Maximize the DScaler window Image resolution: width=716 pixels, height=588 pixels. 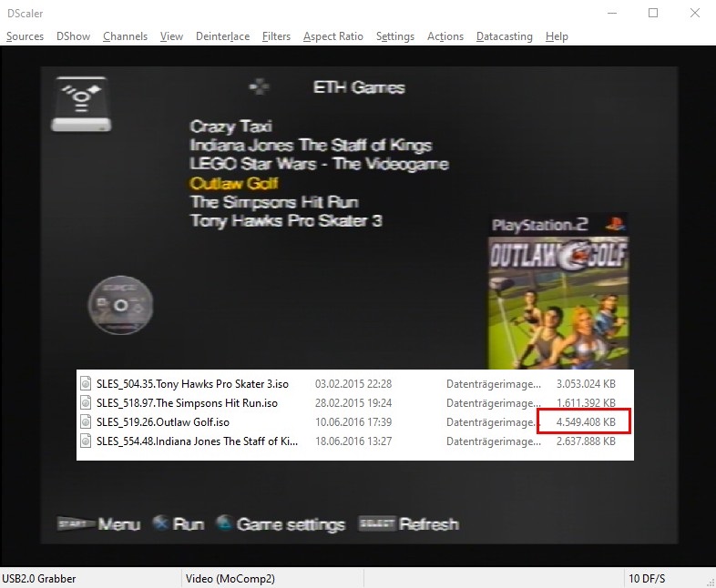point(653,13)
